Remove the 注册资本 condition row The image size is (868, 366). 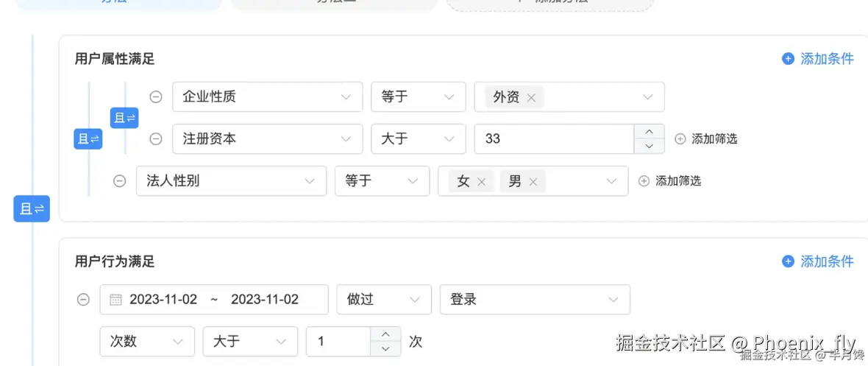click(156, 138)
